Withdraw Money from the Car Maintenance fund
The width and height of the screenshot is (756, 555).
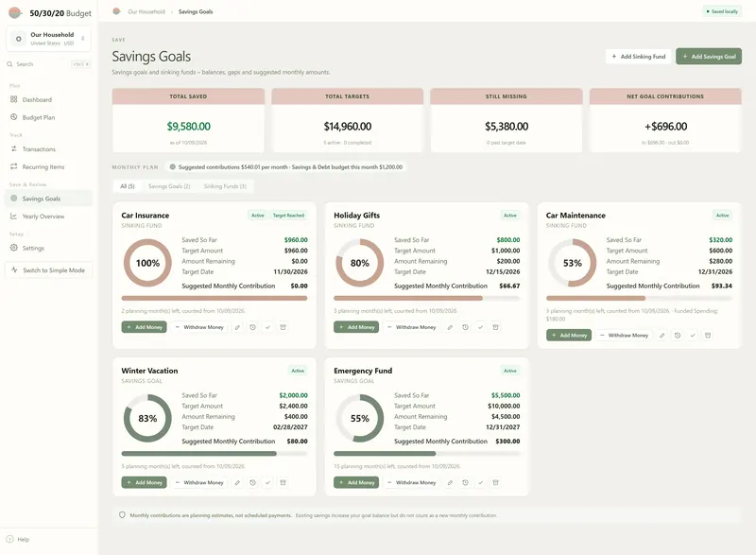click(625, 335)
